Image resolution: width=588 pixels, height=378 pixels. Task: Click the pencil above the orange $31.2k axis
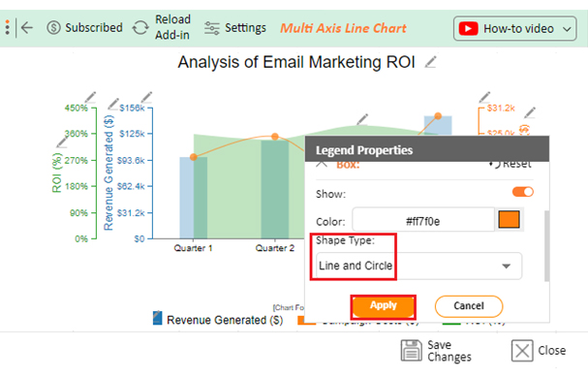click(x=485, y=97)
